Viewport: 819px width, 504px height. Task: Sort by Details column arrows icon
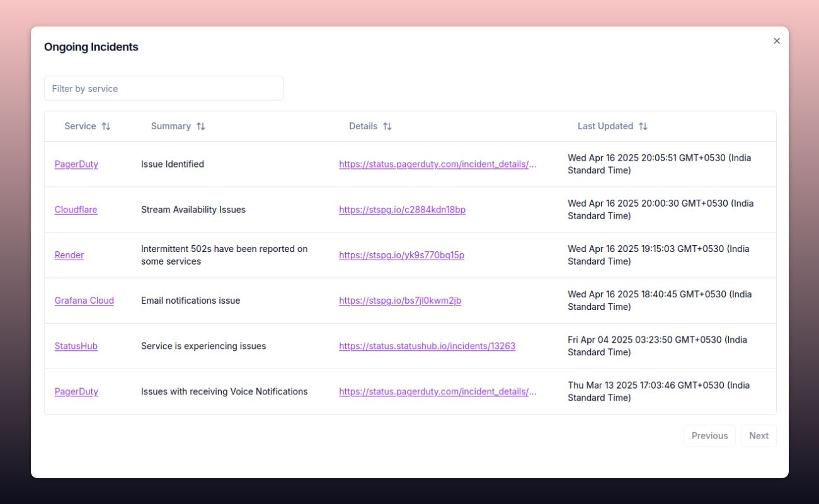click(387, 126)
